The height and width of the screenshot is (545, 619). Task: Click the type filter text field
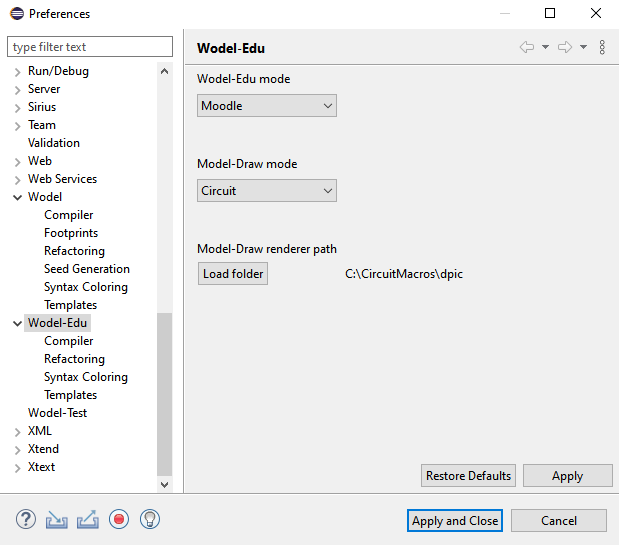[x=90, y=47]
